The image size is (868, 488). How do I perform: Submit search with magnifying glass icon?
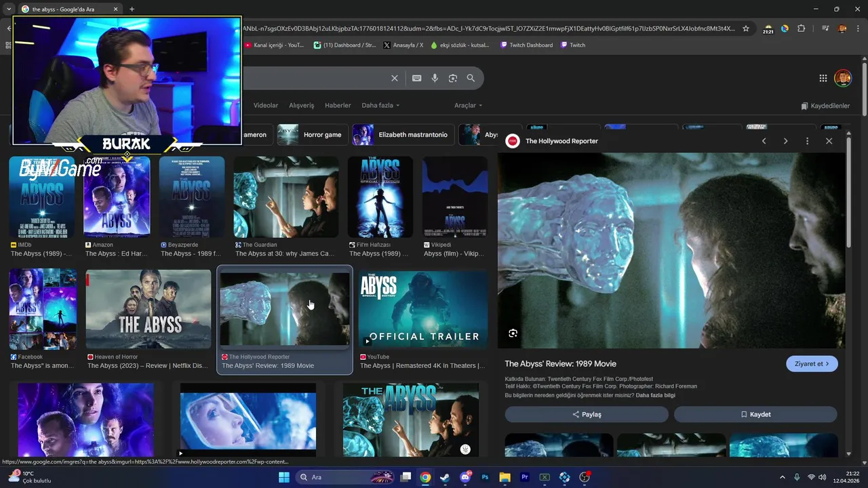tap(471, 78)
